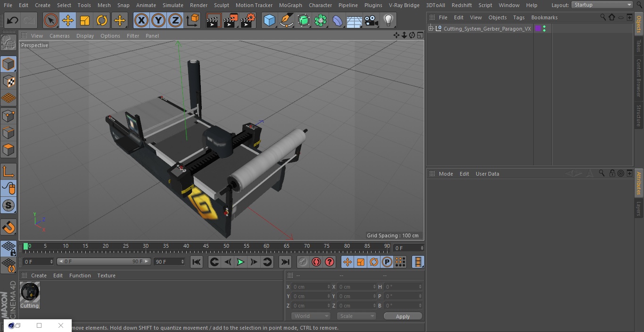Toggle Enable Snap magnet icon
This screenshot has width=644, height=332.
point(8,227)
